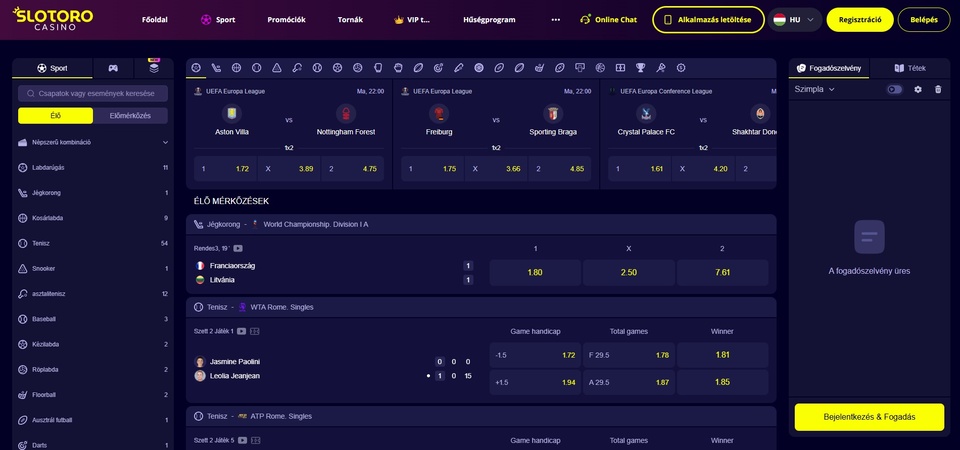The height and width of the screenshot is (450, 960).
Task: Select the scoreboard icon in sports toolbar
Action: click(620, 68)
